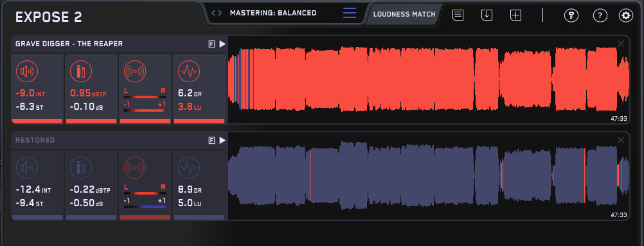Toggle Loudness Match

point(404,14)
